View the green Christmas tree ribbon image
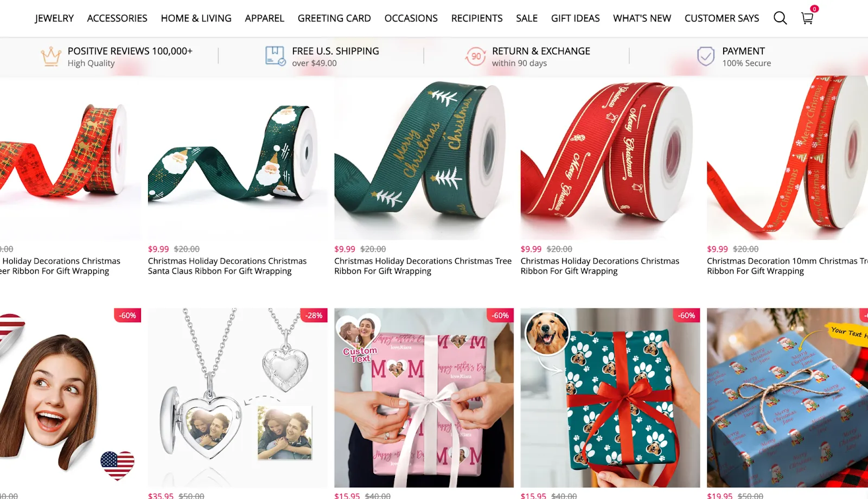This screenshot has width=868, height=499. point(424,158)
